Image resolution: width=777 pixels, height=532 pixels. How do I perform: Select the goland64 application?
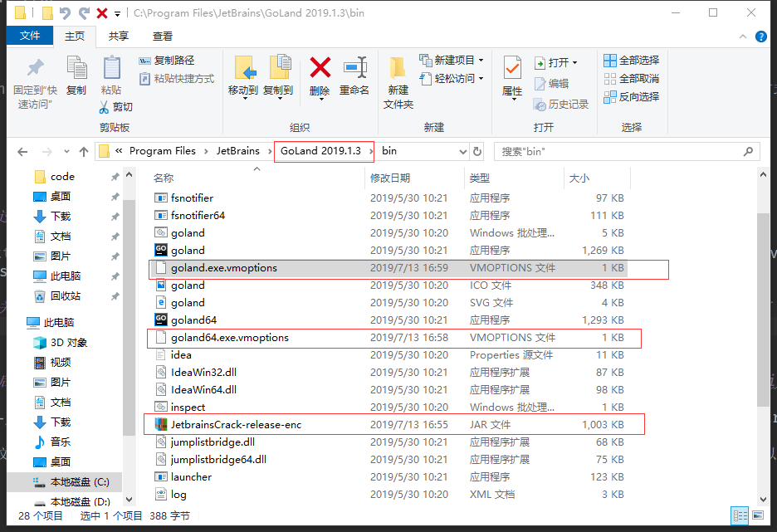pos(389,320)
